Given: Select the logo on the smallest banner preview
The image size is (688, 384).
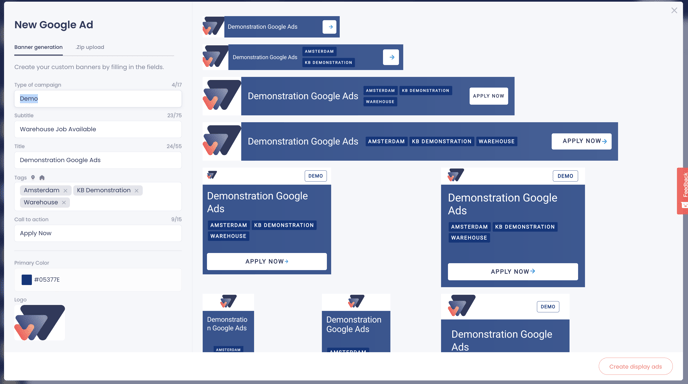Looking at the screenshot, I should tap(213, 26).
